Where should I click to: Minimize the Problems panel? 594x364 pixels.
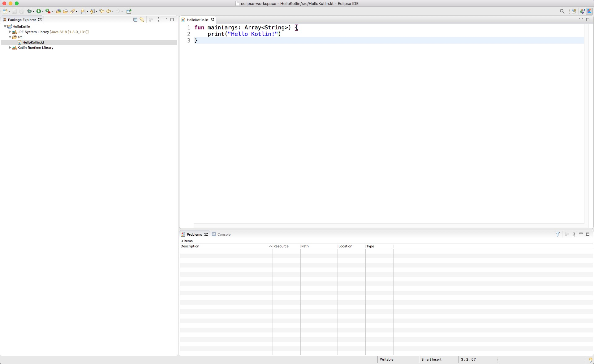coord(581,234)
